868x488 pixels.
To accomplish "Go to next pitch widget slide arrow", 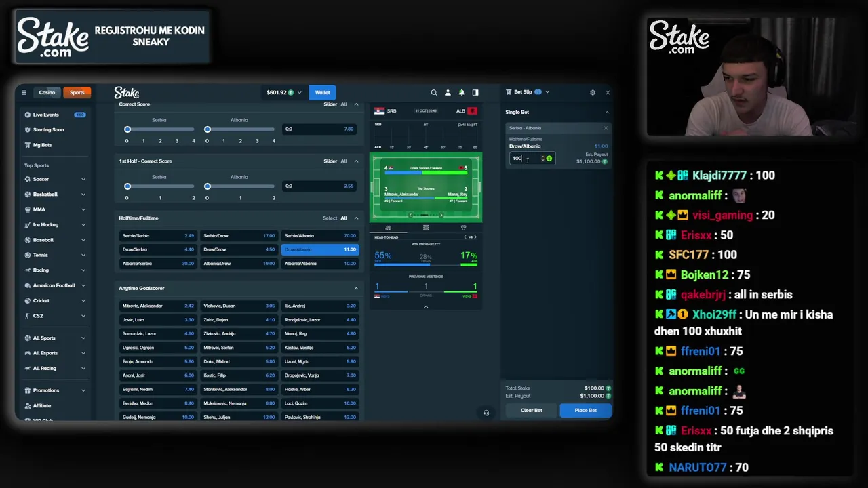I will click(441, 216).
